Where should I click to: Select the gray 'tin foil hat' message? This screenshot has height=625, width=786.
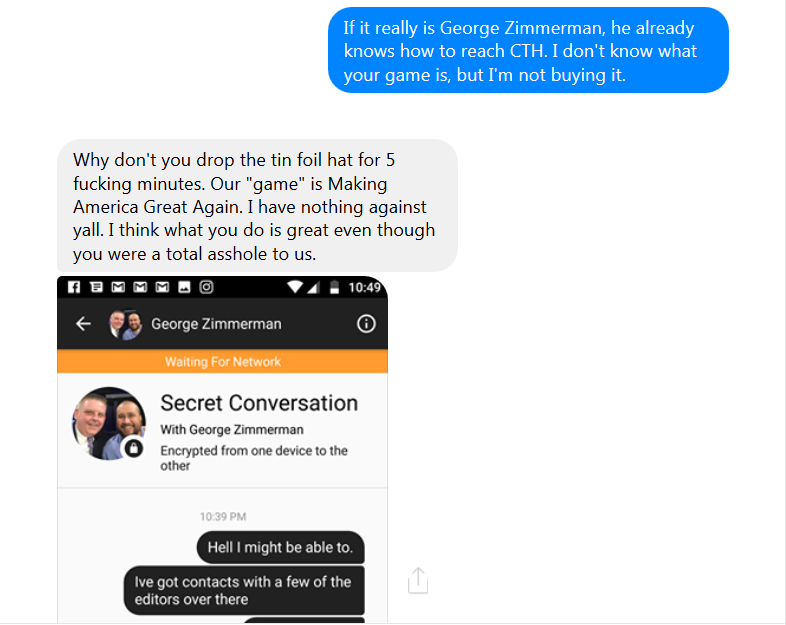pyautogui.click(x=257, y=206)
